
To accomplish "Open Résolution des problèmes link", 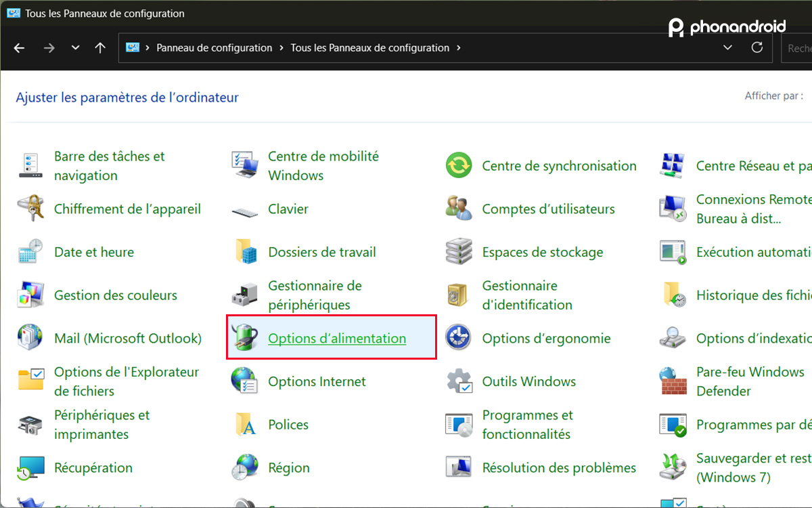I will (x=559, y=468).
